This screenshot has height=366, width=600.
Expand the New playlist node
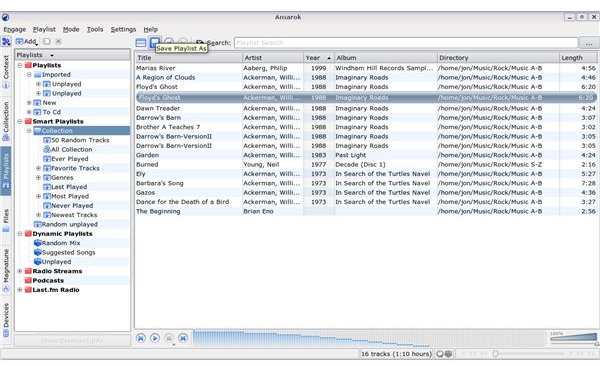pyautogui.click(x=29, y=103)
